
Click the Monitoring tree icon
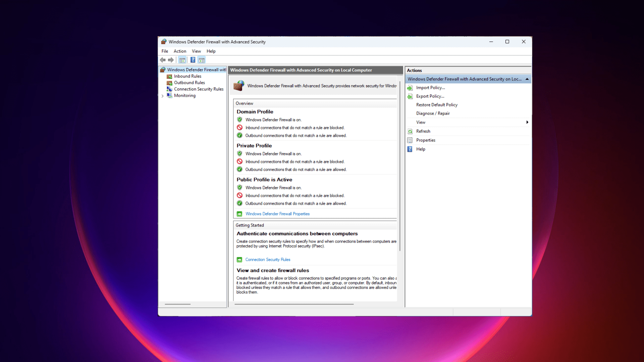tap(169, 96)
